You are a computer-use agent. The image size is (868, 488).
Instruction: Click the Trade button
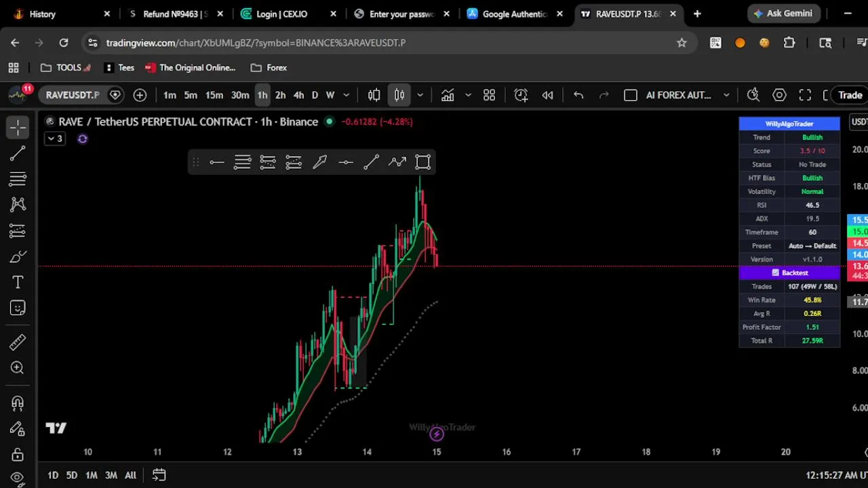pyautogui.click(x=850, y=96)
